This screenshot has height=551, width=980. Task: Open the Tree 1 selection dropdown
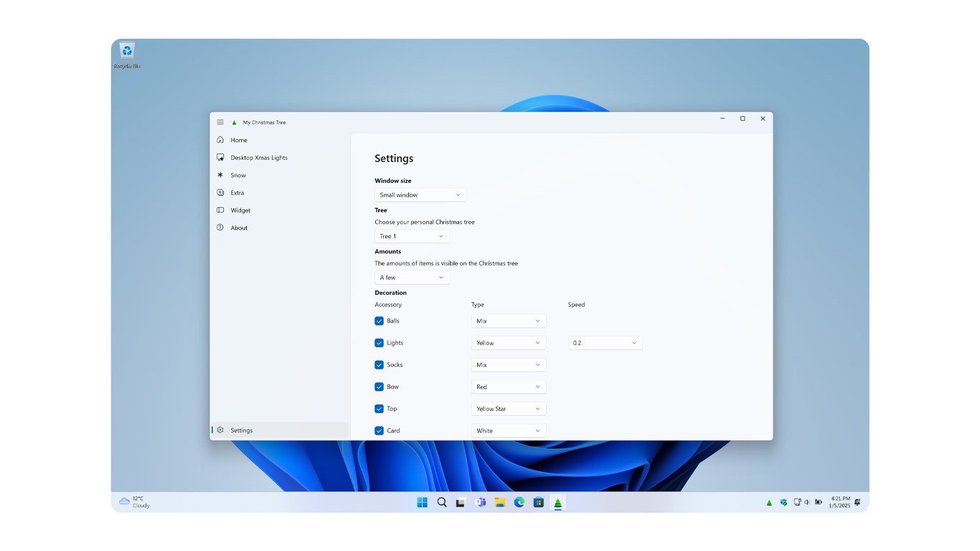pos(412,236)
